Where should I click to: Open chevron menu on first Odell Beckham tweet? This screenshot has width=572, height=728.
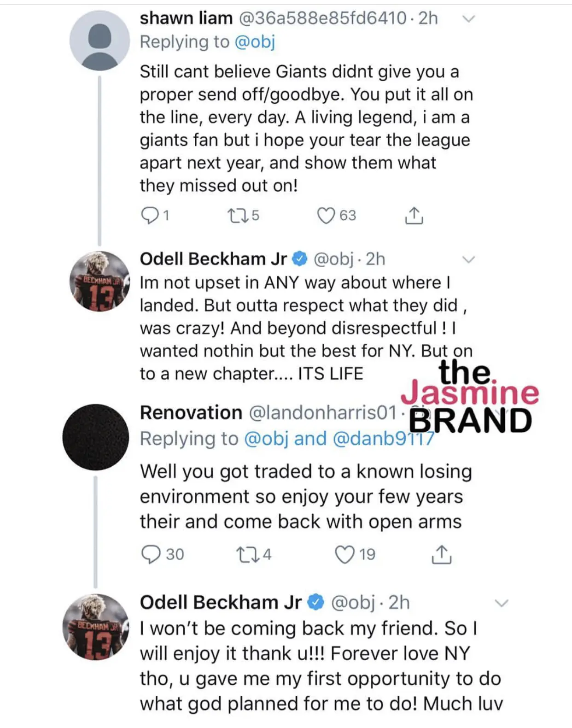(x=468, y=260)
